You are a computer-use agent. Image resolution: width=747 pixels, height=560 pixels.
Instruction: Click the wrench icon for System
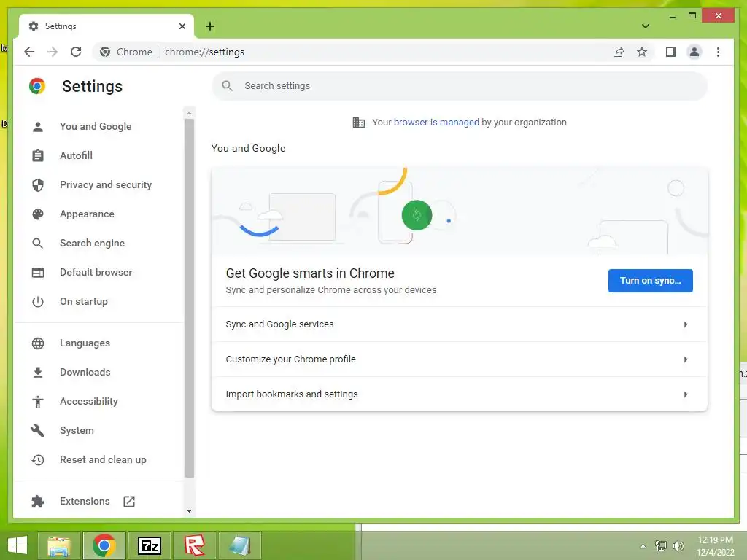[x=38, y=430]
